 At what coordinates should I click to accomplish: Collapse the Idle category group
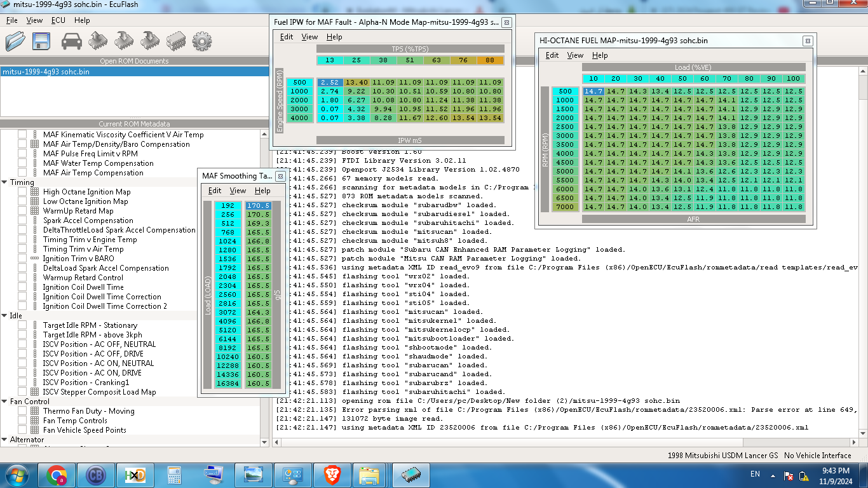4,316
